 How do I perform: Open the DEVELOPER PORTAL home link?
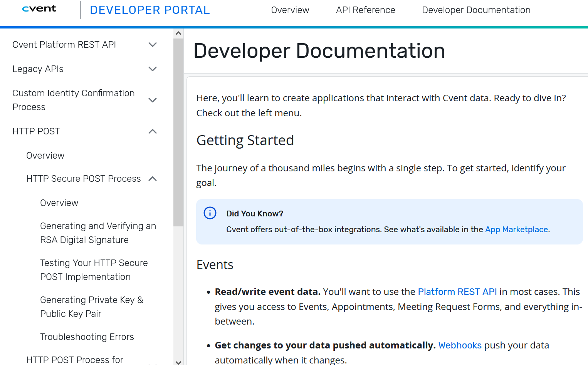(x=150, y=10)
